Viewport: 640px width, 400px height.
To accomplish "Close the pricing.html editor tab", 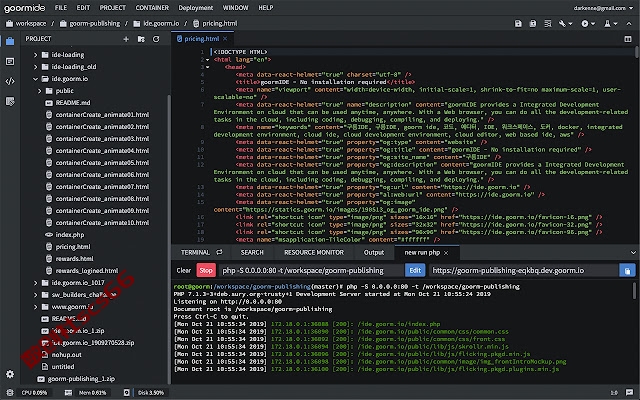I will pos(225,39).
